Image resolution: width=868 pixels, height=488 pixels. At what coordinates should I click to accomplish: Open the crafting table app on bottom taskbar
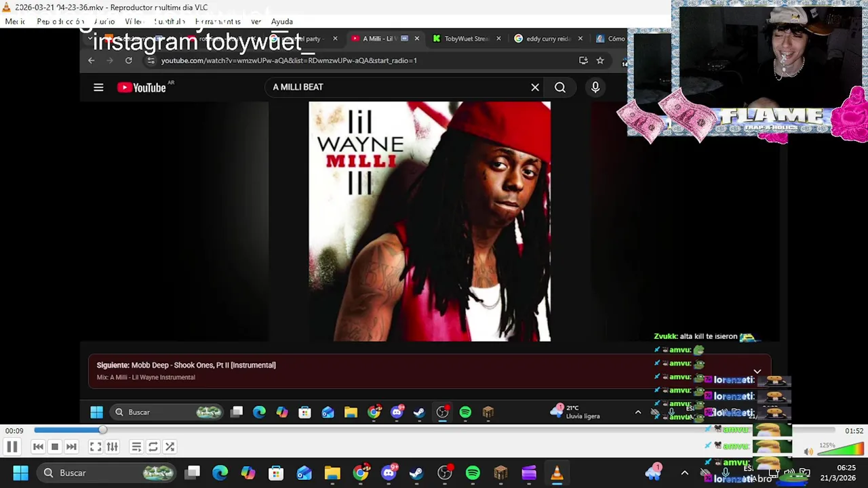[500, 473]
